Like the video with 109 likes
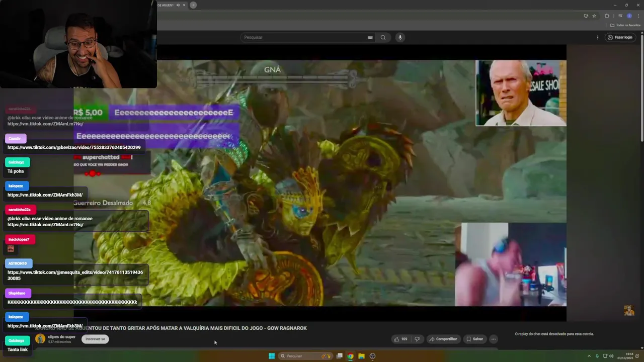Screen dimensions: 644x362 401,339
